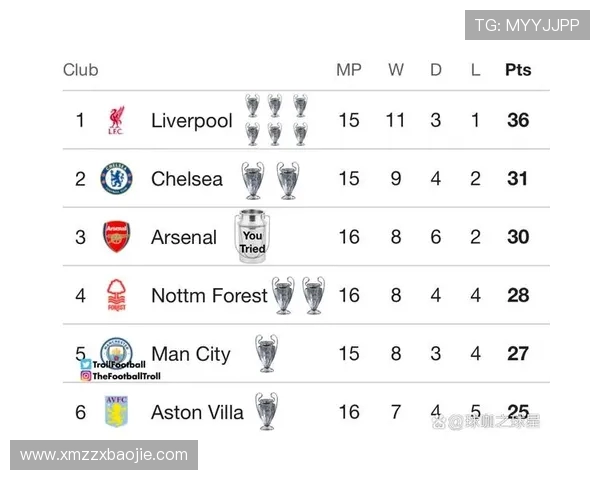
Task: Click the Nottm Forest team name
Action: point(209,295)
